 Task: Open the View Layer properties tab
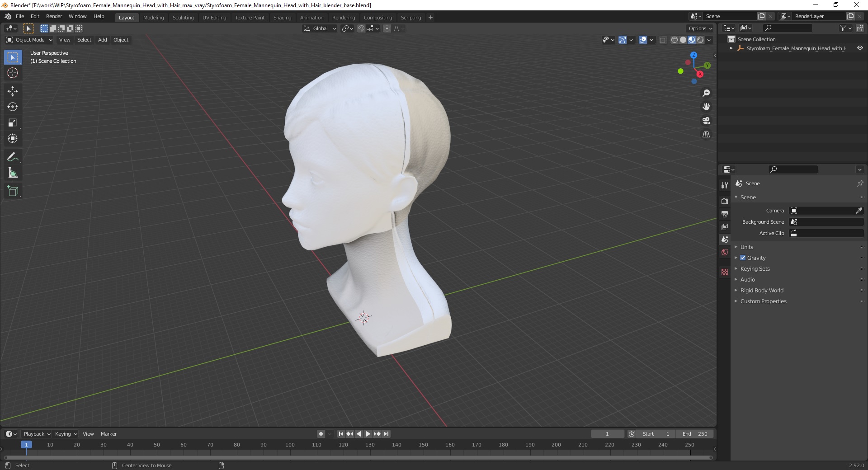725,226
